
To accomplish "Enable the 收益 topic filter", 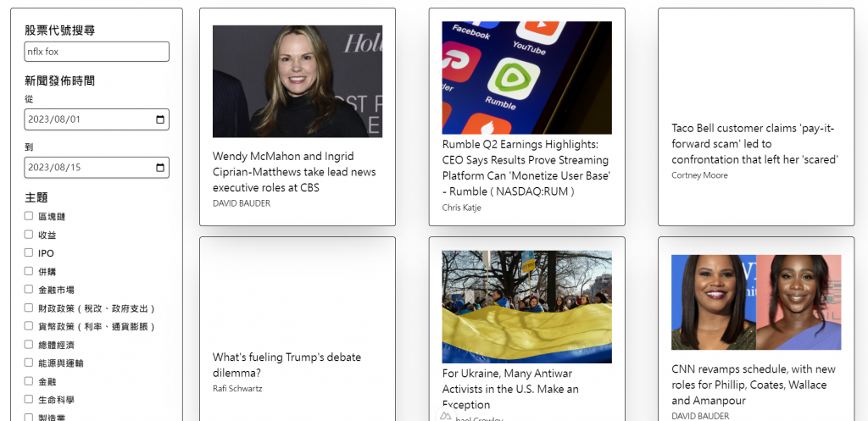I will (x=29, y=234).
